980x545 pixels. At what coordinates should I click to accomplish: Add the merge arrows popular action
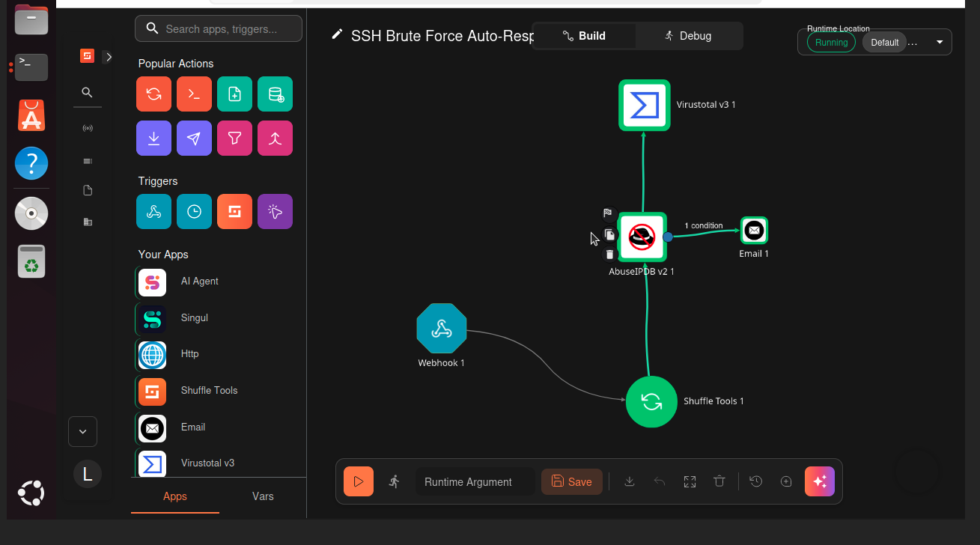pyautogui.click(x=275, y=138)
